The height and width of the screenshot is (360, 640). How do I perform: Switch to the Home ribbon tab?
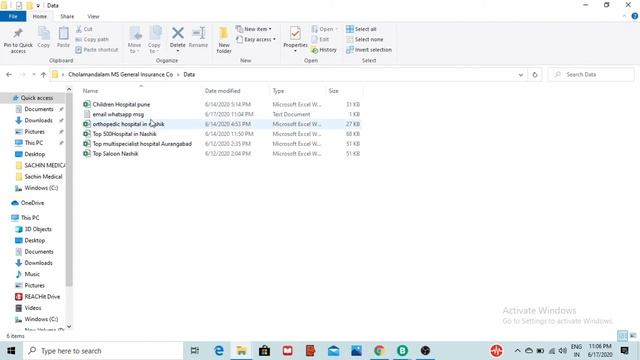coord(40,16)
